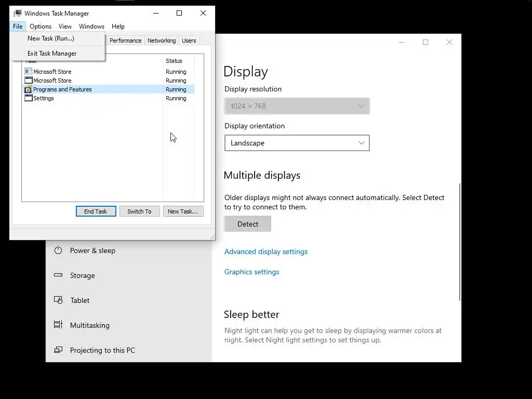Click the first Microsoft Store task icon
The width and height of the screenshot is (532, 399).
(28, 71)
